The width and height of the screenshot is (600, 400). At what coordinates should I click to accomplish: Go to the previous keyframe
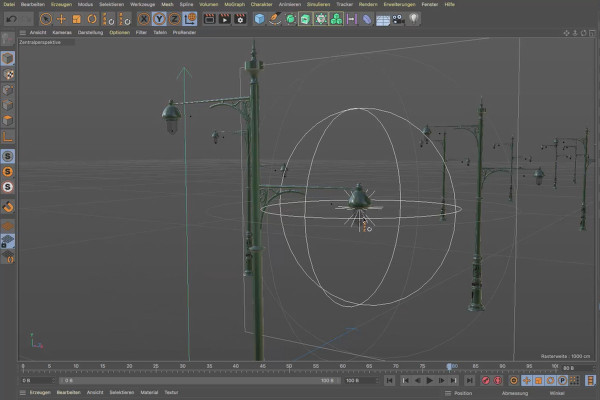[x=405, y=380]
